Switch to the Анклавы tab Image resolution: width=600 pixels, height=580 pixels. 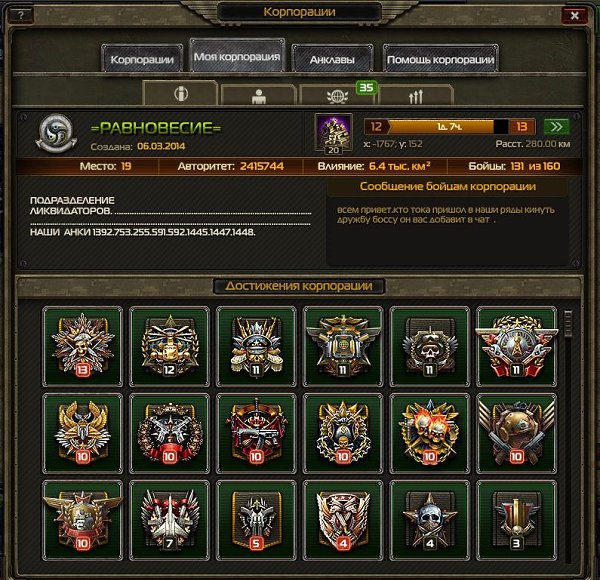click(332, 59)
